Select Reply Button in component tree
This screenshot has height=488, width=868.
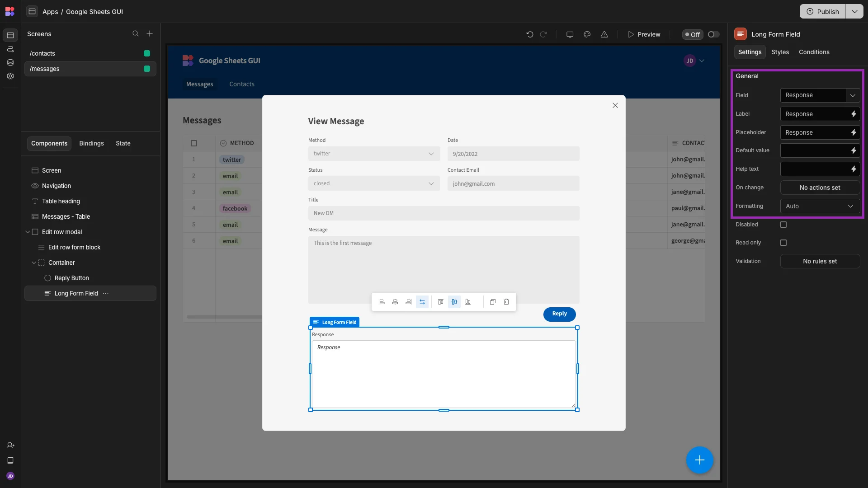point(71,278)
